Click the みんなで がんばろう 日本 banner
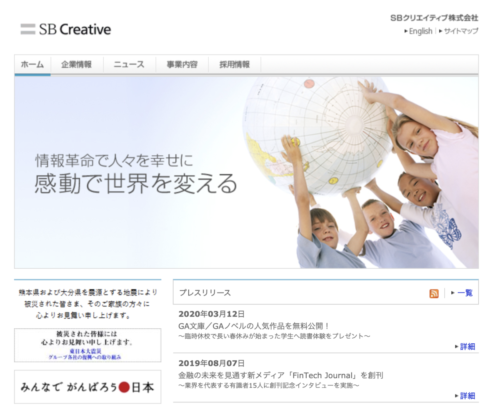 [88, 387]
